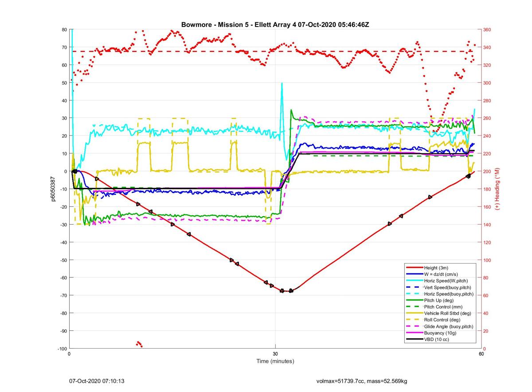532x392 pixels.
Task: Select the Buoyancy (10g) legend entry
Action: [x=440, y=333]
